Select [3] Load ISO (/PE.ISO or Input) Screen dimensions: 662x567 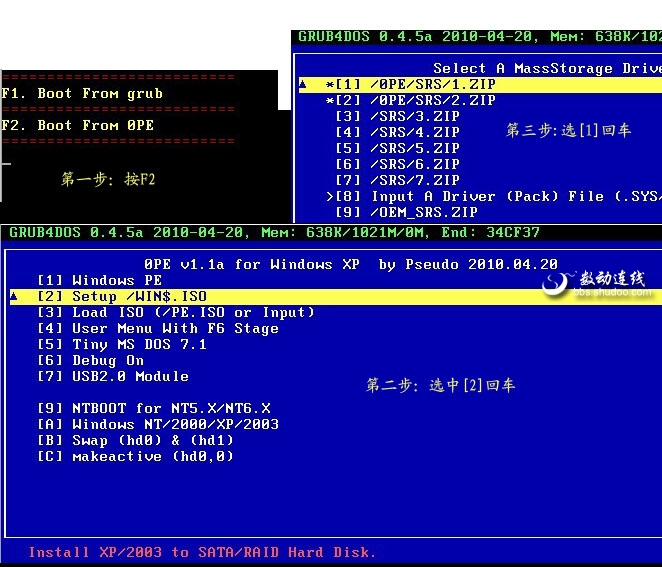point(176,312)
